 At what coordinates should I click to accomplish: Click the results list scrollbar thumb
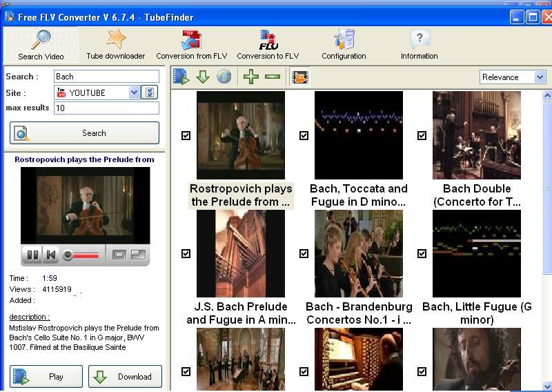pyautogui.click(x=547, y=187)
